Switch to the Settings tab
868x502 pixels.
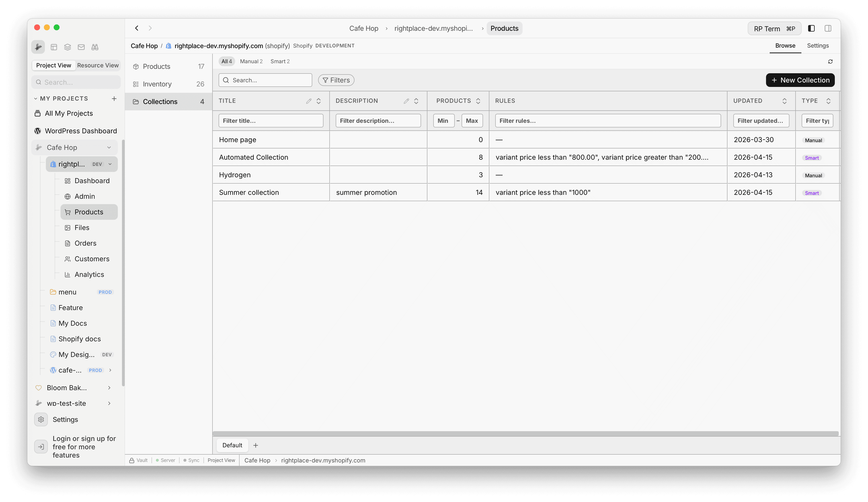[x=818, y=45]
